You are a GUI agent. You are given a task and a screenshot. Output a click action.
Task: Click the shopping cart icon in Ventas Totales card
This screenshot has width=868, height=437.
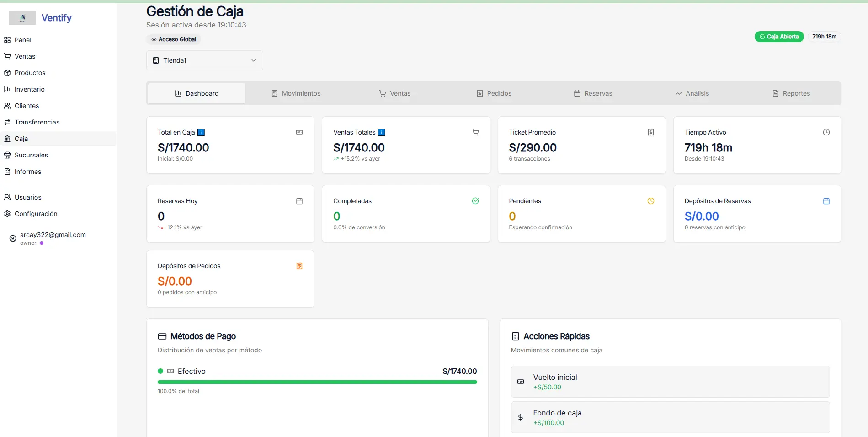tap(475, 132)
